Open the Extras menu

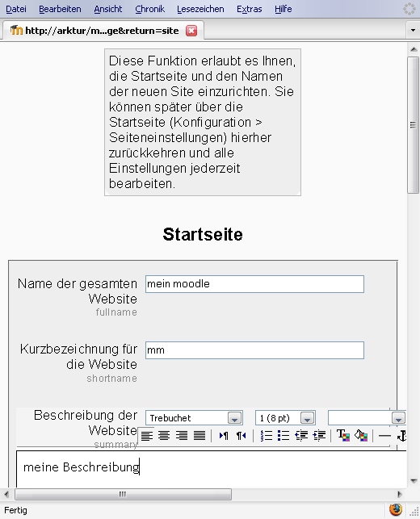(x=249, y=9)
